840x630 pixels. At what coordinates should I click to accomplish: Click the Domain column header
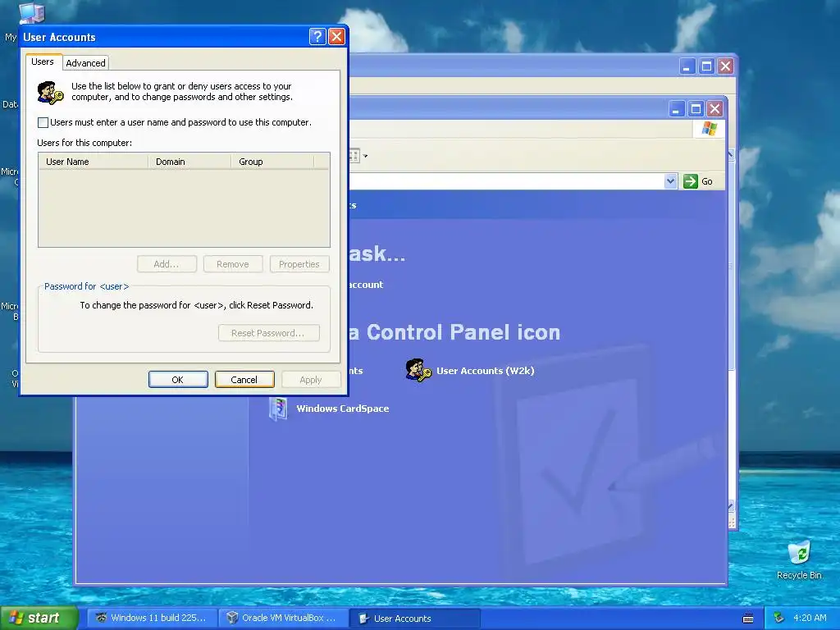coord(189,162)
